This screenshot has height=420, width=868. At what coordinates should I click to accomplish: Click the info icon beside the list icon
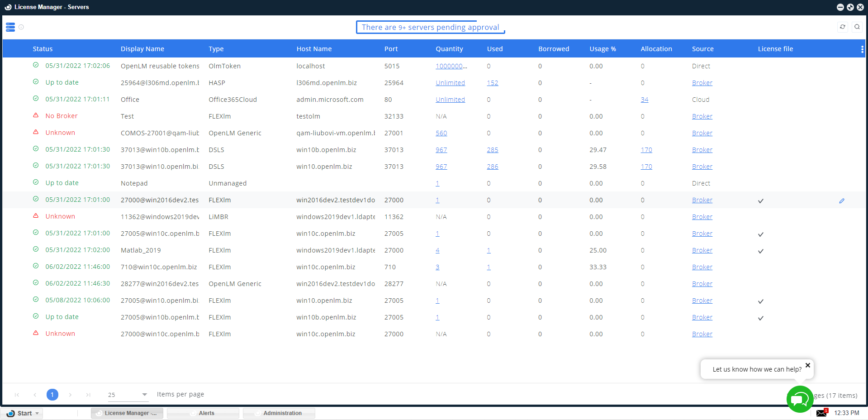coord(21,27)
